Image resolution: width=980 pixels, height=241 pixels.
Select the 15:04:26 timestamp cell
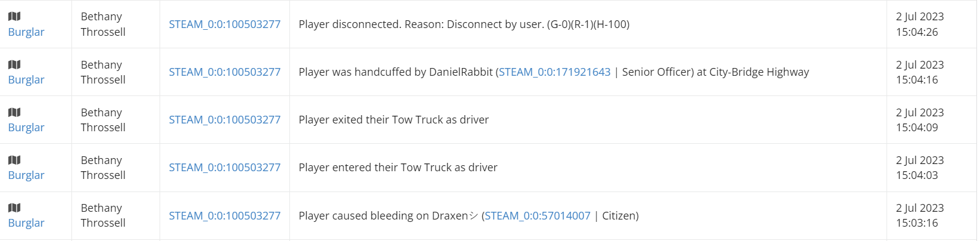(932, 24)
